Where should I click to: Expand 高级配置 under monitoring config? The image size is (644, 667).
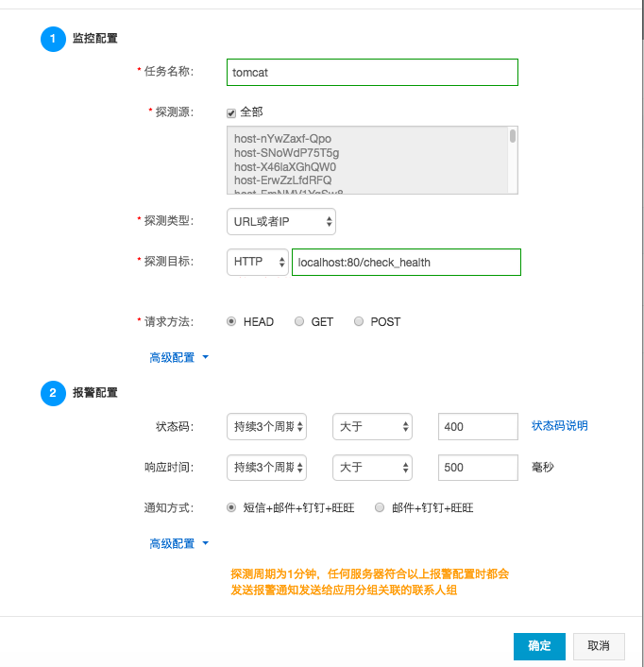pos(179,357)
